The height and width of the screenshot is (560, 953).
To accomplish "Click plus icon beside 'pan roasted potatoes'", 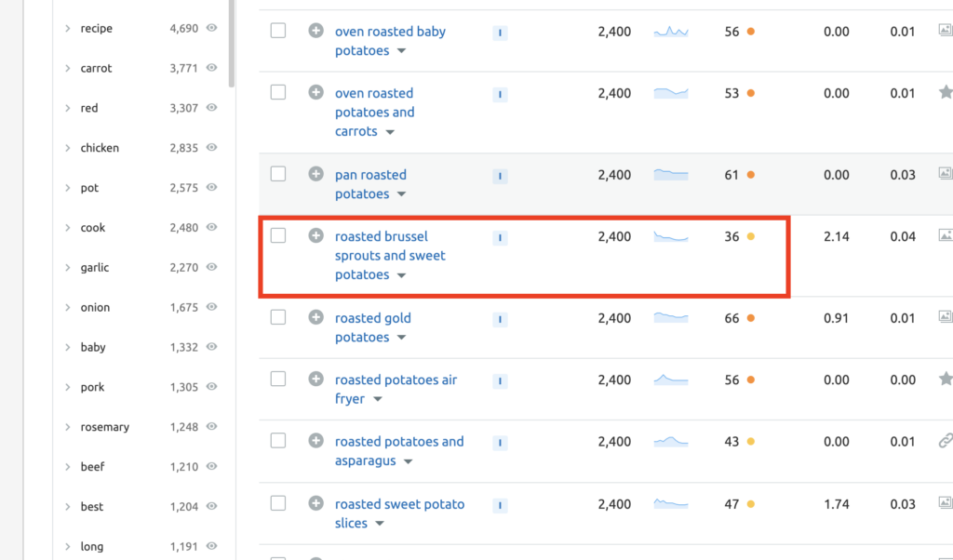I will (315, 174).
